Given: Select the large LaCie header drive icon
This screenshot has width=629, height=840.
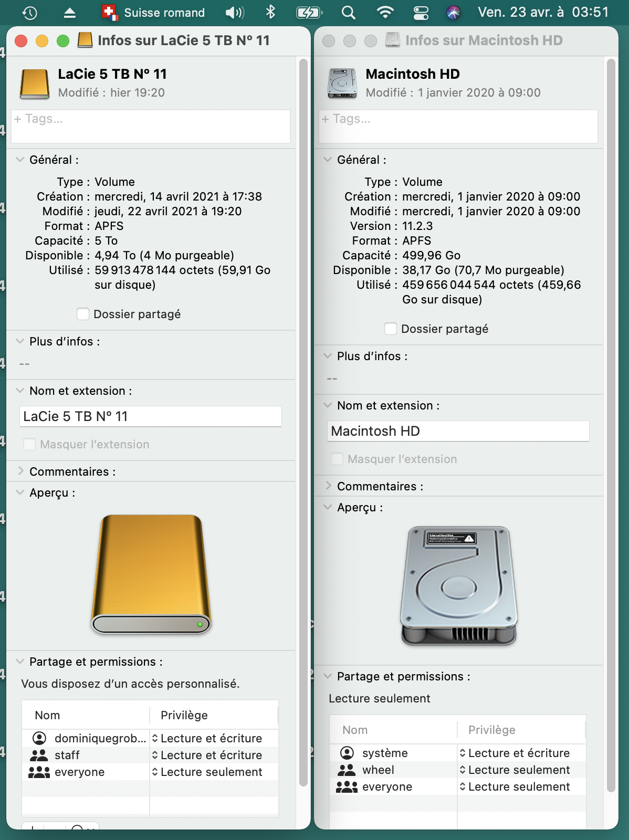Looking at the screenshot, I should point(34,83).
